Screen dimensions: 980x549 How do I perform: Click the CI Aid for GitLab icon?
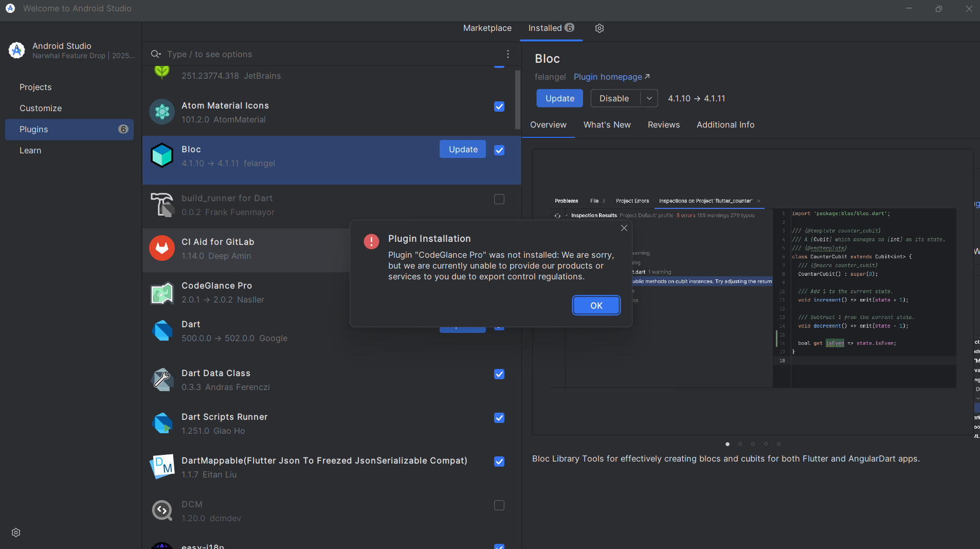click(x=162, y=249)
